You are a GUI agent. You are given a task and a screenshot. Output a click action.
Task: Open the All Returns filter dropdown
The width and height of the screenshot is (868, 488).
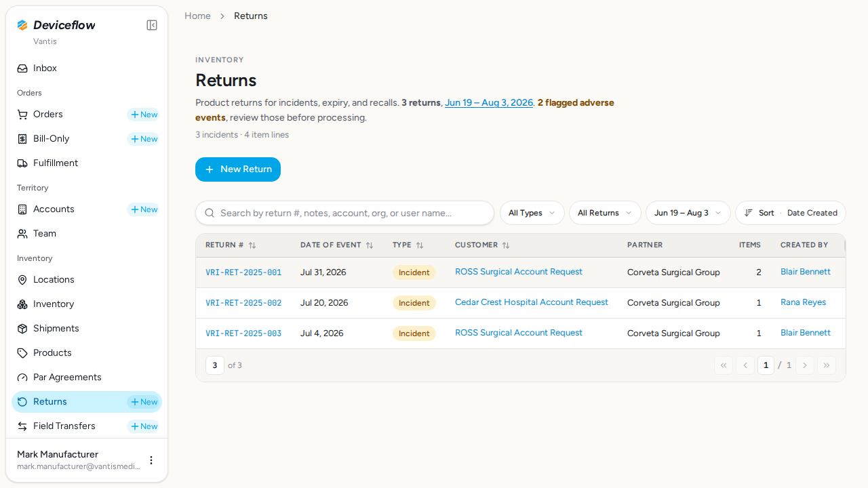tap(605, 213)
